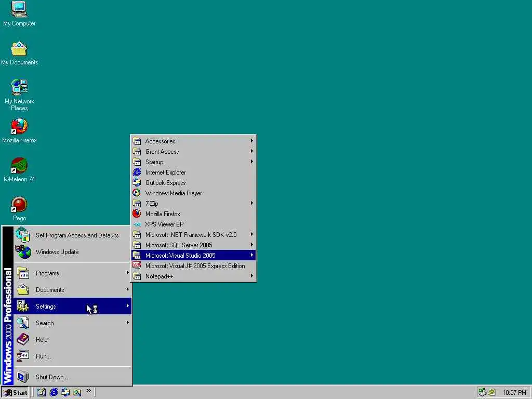Launch Microsoft Visual J# 2005 Express Edition

coord(193,265)
